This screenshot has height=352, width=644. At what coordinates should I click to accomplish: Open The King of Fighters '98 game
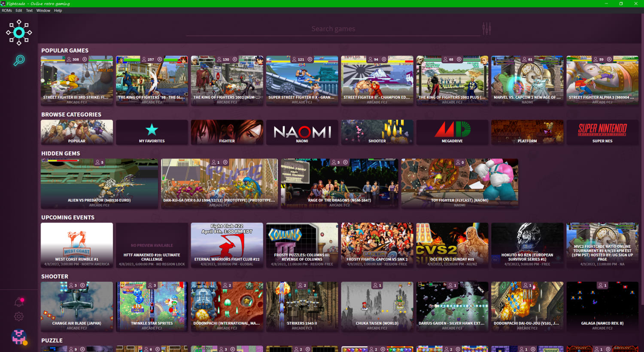pos(152,80)
